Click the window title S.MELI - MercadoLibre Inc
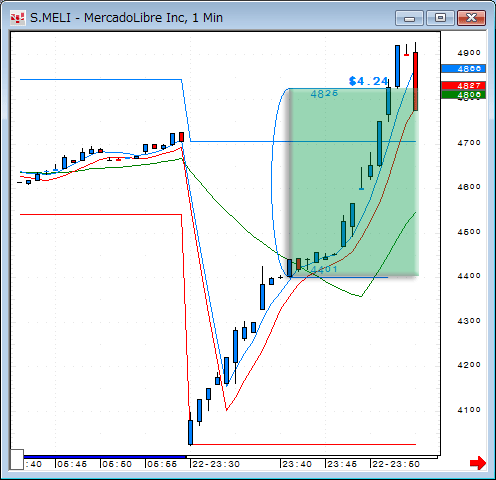This screenshot has width=496, height=480. 126,18
